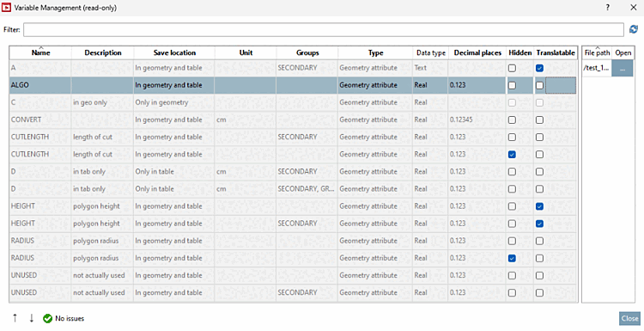Toggle Translatable checkbox in the CONVERT row
The width and height of the screenshot is (644, 331).
click(x=540, y=120)
